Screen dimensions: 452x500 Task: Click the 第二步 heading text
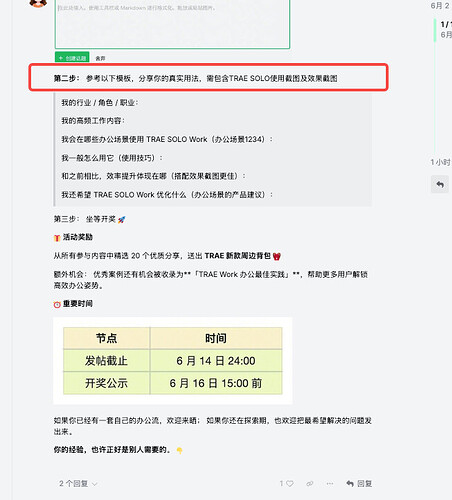coord(195,78)
